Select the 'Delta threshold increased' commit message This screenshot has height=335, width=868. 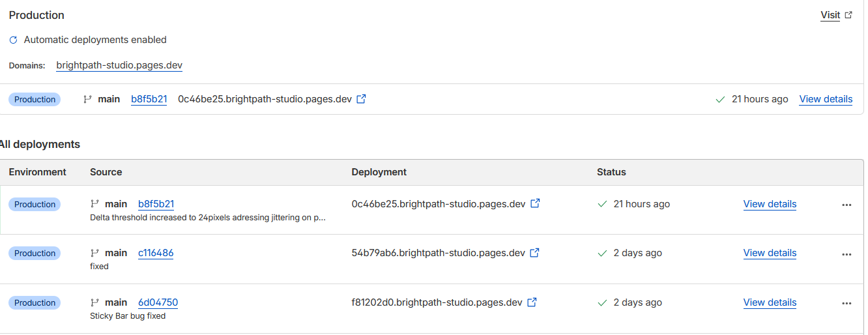click(208, 218)
